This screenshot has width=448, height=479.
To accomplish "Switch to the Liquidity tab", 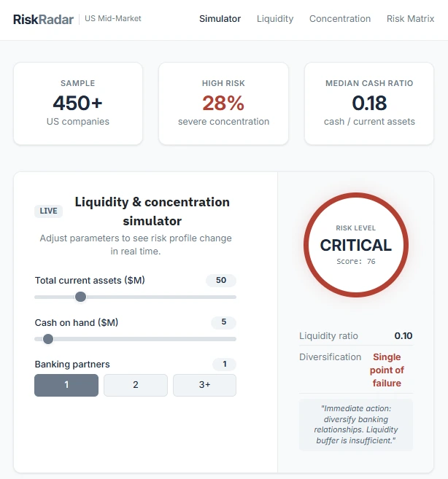I will click(275, 19).
